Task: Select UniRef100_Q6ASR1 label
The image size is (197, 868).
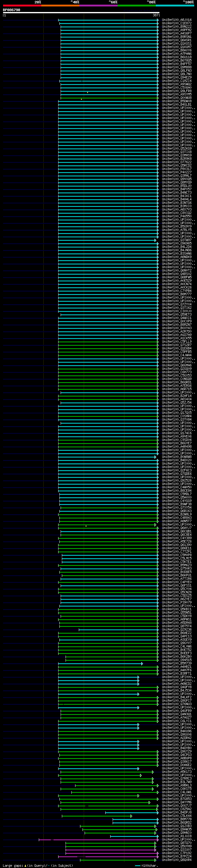Action: (177, 40)
